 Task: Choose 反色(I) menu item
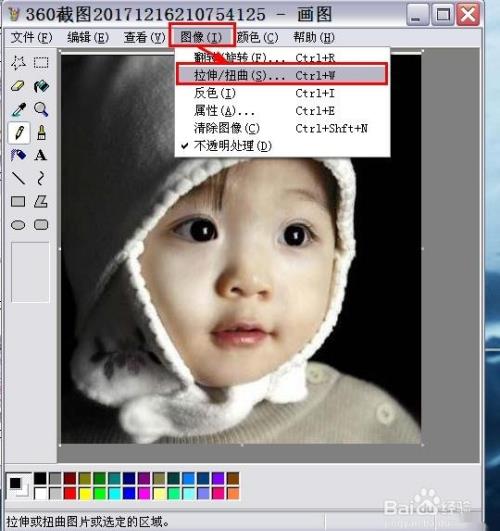282,93
